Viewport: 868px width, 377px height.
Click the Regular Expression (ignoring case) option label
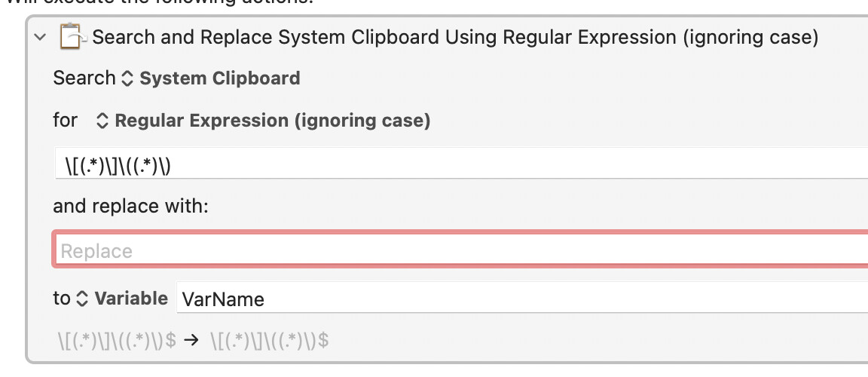coord(272,121)
